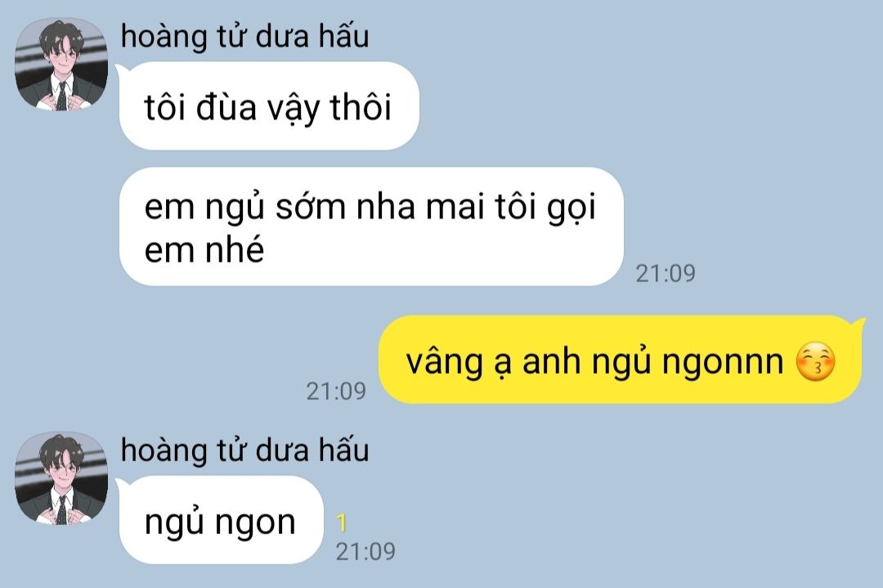The image size is (883, 588).
Task: Open the top hoàng tử dưa hấu avatar
Action: (x=61, y=64)
